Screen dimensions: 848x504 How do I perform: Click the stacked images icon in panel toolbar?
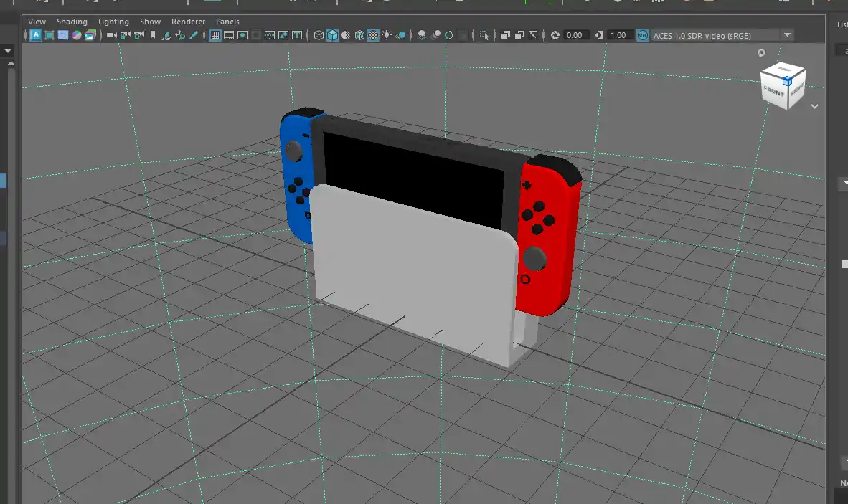point(90,35)
